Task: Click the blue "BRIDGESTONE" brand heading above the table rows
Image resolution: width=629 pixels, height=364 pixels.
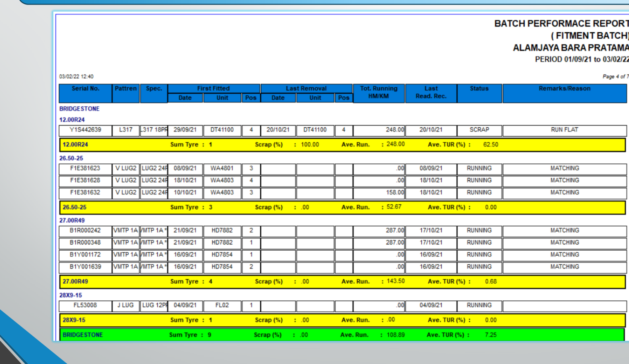Action: [79, 109]
